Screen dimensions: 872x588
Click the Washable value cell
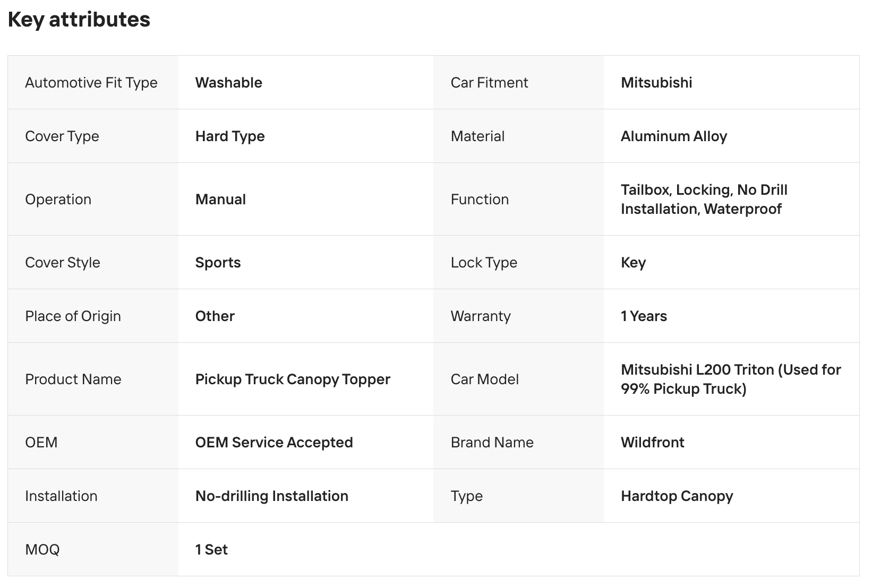[x=228, y=83]
